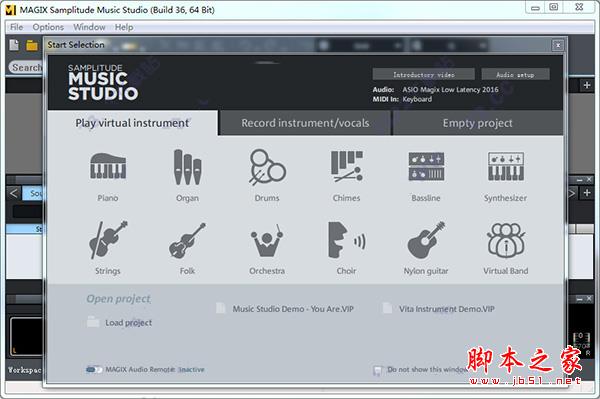The image size is (600, 399).
Task: Click the MIDI In Keyboard text
Action: [403, 99]
